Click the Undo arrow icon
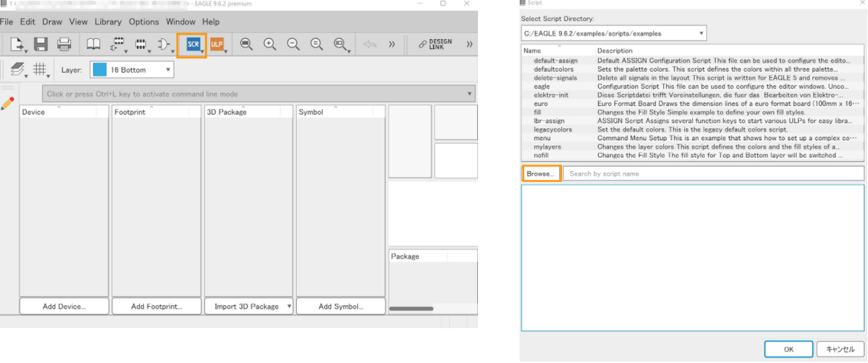This screenshot has width=868, height=363. tap(370, 44)
